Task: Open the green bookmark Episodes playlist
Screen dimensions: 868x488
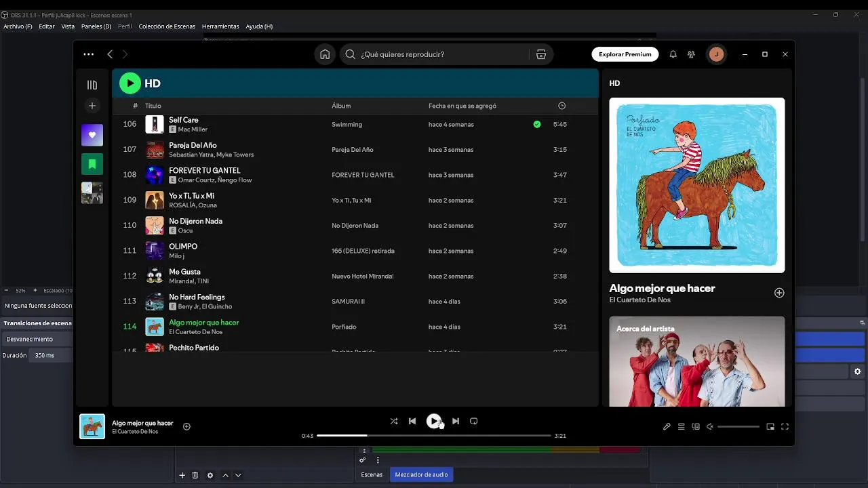Action: [x=92, y=164]
